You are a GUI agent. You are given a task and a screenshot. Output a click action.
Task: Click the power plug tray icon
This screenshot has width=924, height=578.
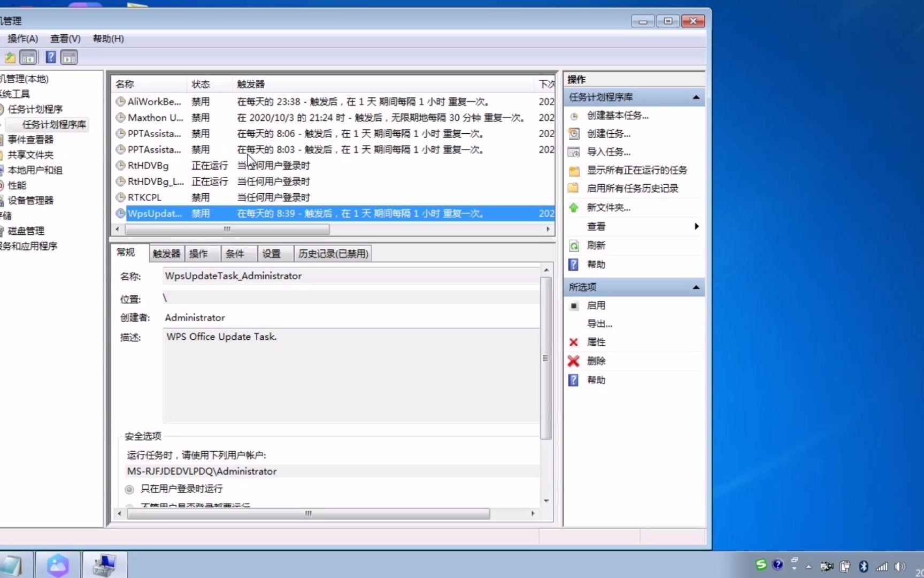[x=845, y=566]
